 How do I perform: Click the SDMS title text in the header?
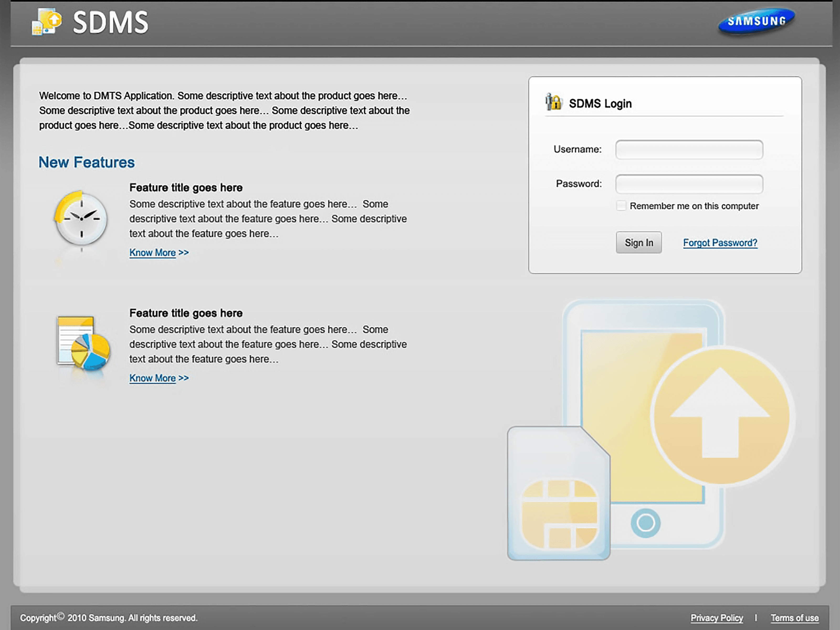tap(110, 23)
